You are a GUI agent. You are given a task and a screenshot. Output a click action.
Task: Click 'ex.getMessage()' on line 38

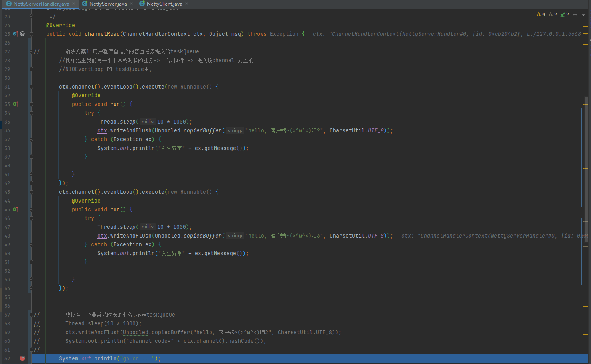point(219,148)
